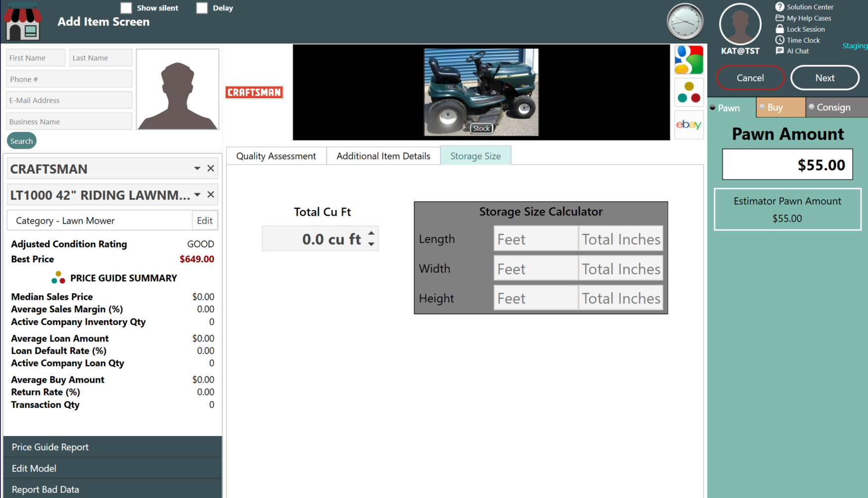Screen dimensions: 868x498
Task: Click the Craftsman brand logo
Action: tap(254, 92)
